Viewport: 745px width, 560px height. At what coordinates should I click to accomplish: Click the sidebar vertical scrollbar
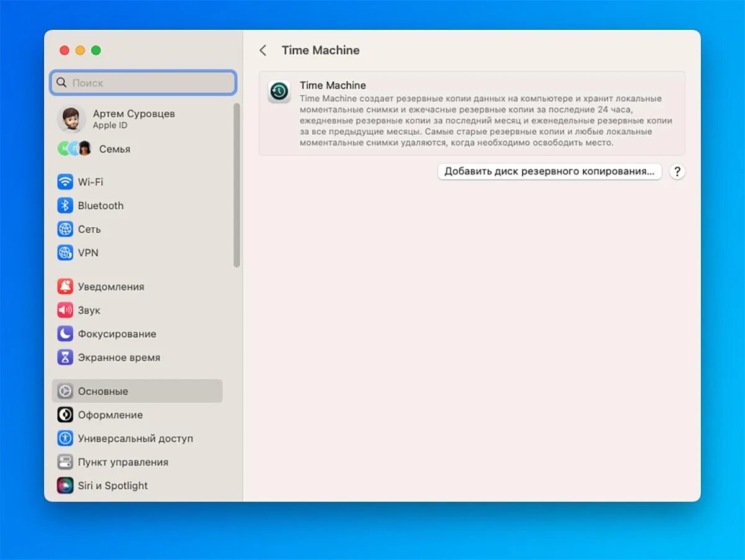click(x=237, y=185)
